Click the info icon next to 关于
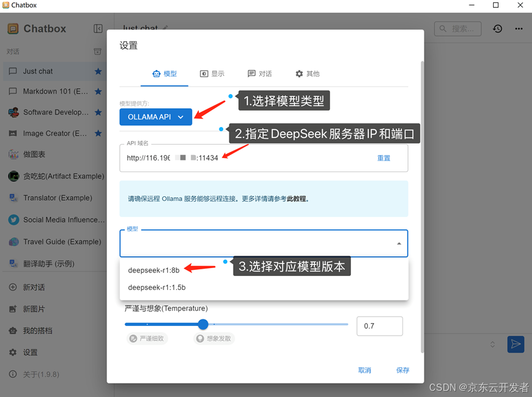The width and height of the screenshot is (532, 397). tap(13, 375)
